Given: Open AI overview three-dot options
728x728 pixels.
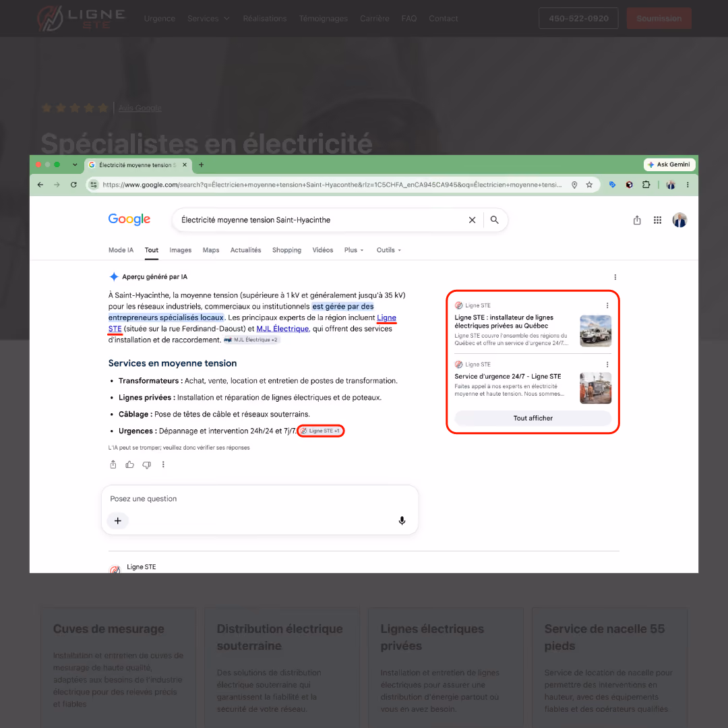Looking at the screenshot, I should coord(615,277).
